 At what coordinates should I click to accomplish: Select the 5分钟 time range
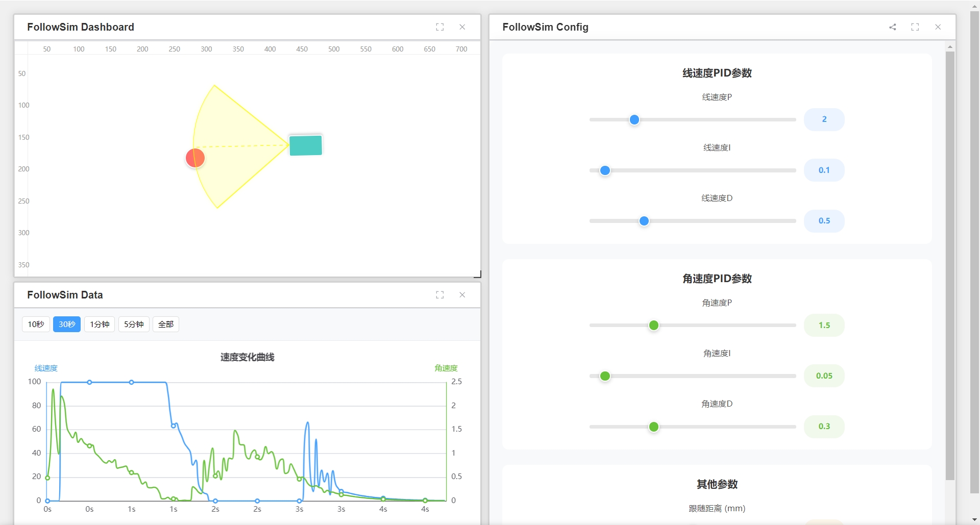pyautogui.click(x=134, y=324)
